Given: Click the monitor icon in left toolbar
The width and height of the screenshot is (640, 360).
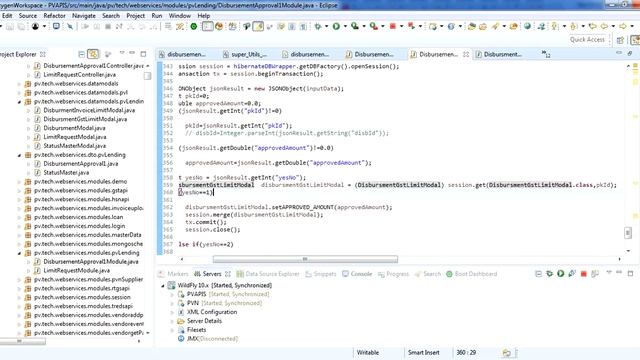Looking at the screenshot, I should click(x=56, y=27).
